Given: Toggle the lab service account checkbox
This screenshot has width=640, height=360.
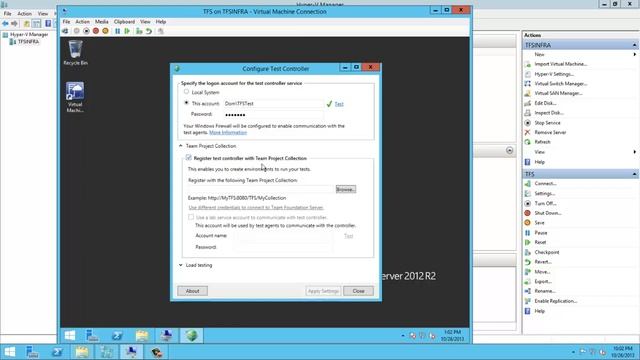Looking at the screenshot, I should 191,217.
